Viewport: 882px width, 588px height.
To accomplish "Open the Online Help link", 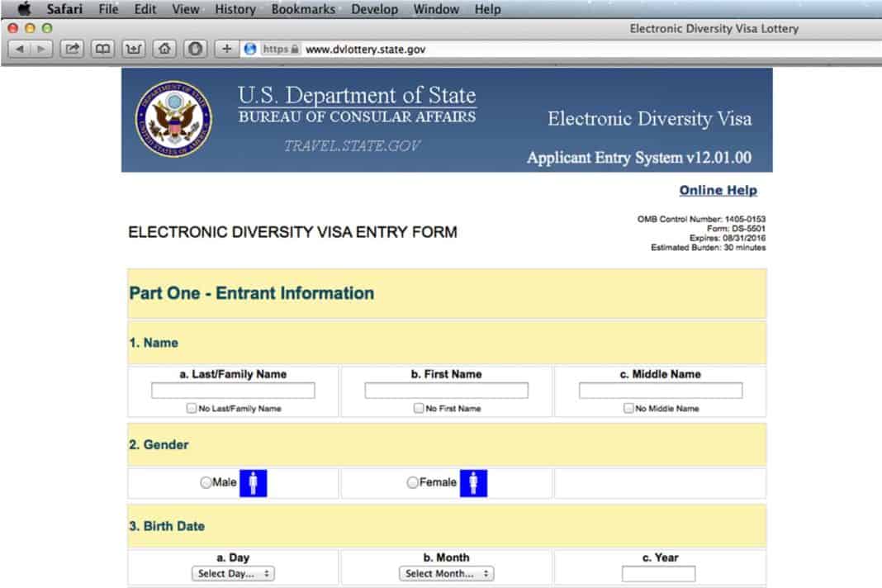I will (718, 190).
